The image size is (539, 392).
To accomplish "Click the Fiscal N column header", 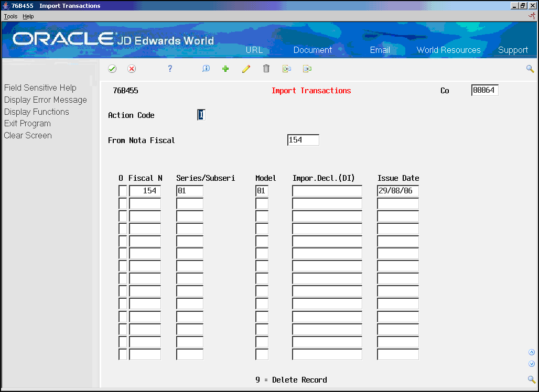I will pos(145,178).
